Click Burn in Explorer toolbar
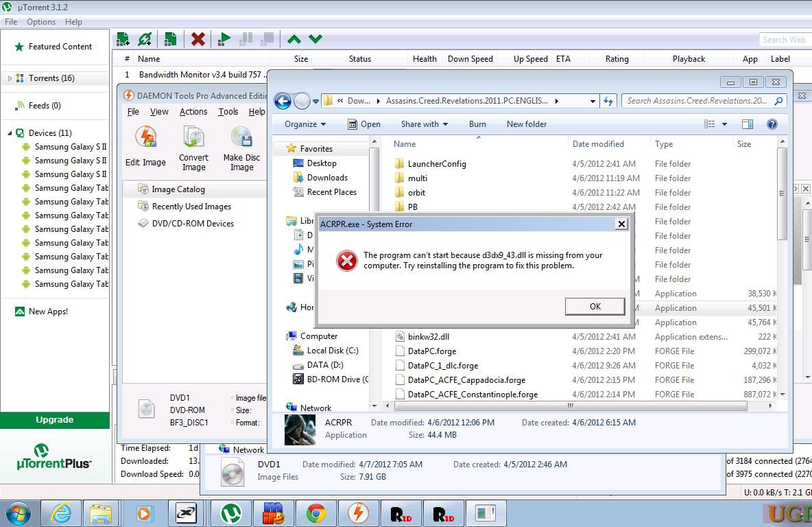812x527 pixels. (x=477, y=124)
